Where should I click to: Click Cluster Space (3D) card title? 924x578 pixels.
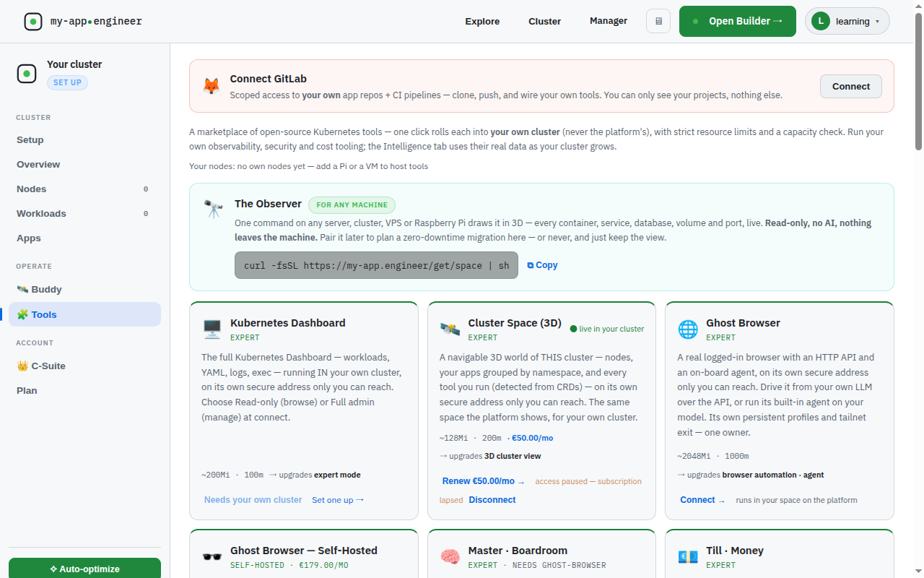pos(515,323)
